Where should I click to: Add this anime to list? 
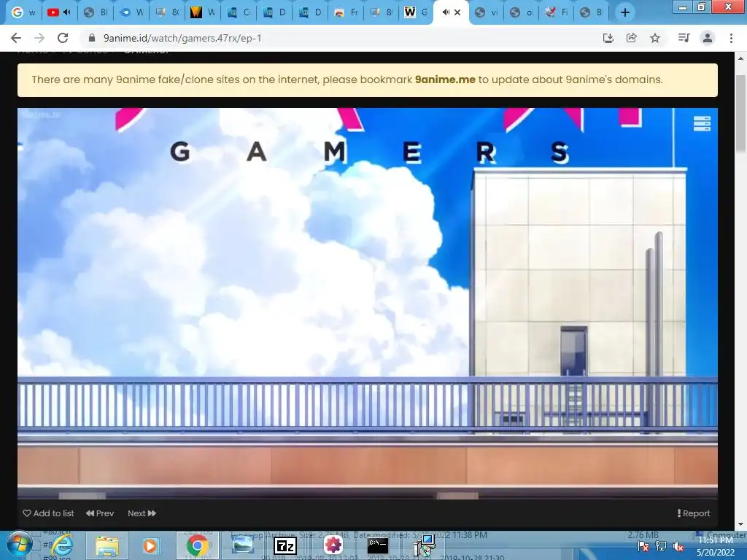[49, 513]
